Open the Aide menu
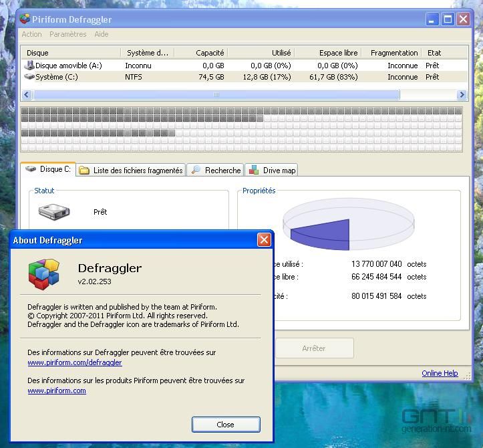This screenshot has height=448, width=483. point(102,34)
